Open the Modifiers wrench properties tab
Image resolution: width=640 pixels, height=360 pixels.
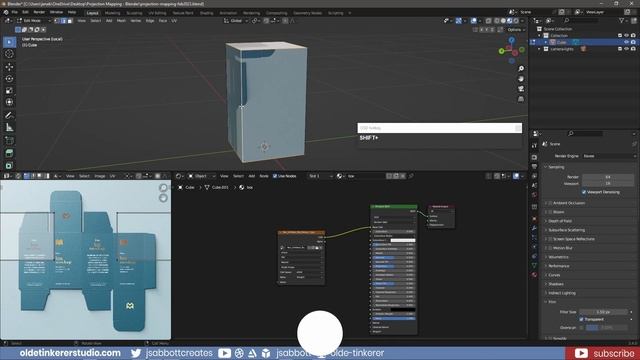pyautogui.click(x=534, y=228)
